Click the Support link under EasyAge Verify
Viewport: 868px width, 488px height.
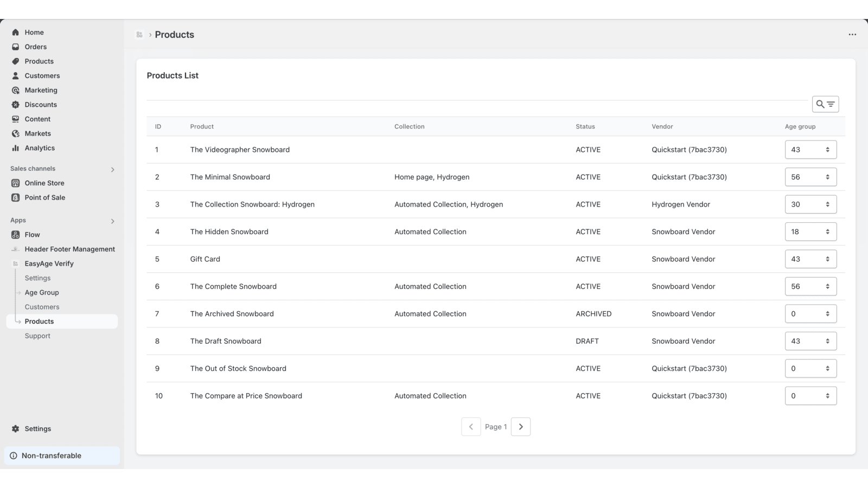(37, 335)
